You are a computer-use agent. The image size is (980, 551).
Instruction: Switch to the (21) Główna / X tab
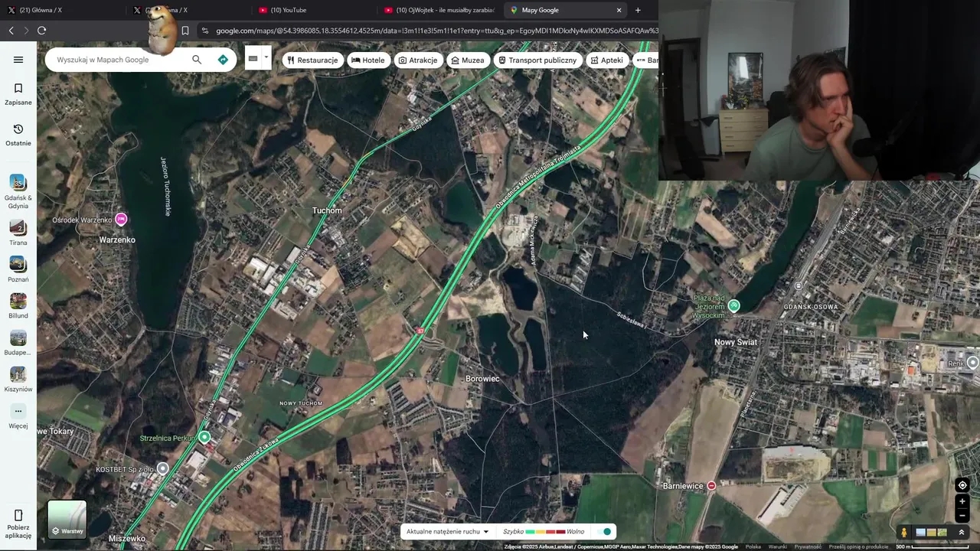coord(63,10)
